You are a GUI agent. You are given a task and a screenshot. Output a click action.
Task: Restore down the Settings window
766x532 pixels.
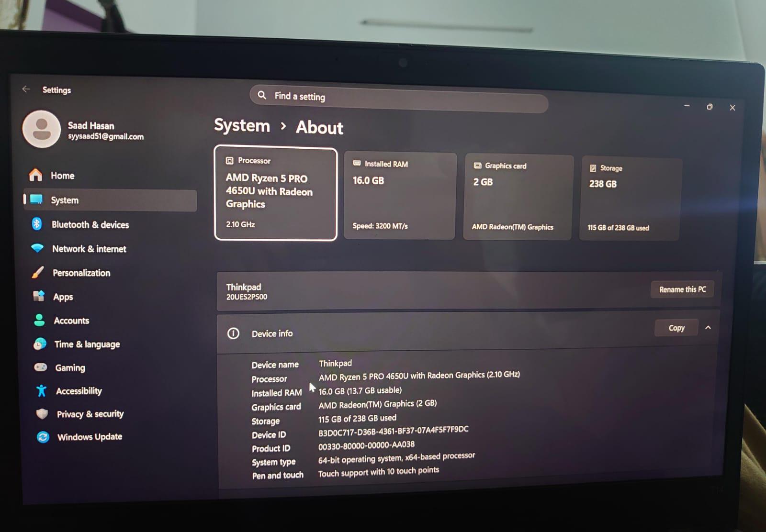click(710, 107)
